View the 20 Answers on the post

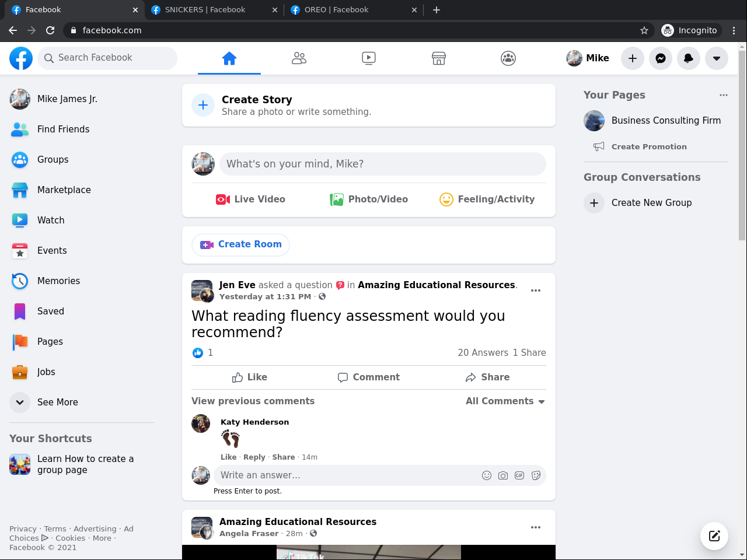pos(483,353)
